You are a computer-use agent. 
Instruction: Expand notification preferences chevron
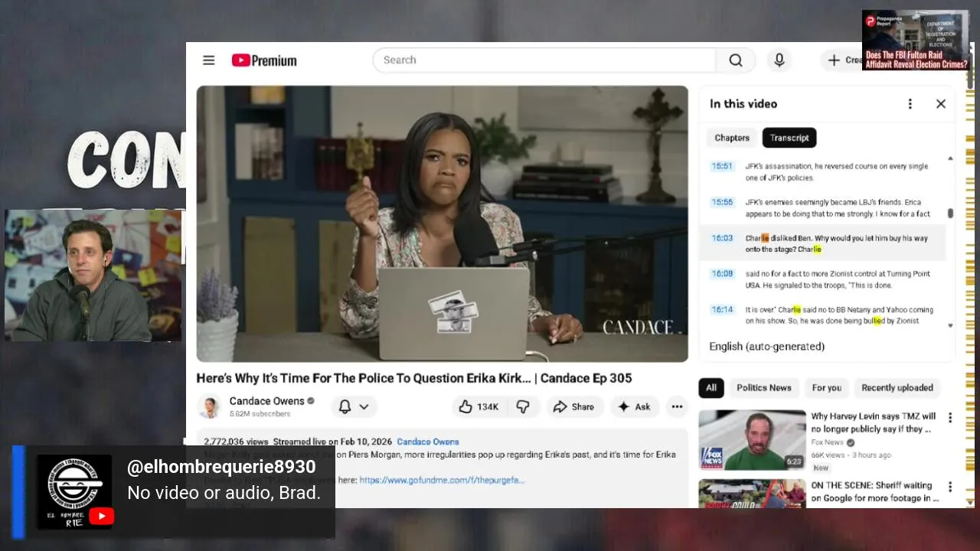point(364,407)
